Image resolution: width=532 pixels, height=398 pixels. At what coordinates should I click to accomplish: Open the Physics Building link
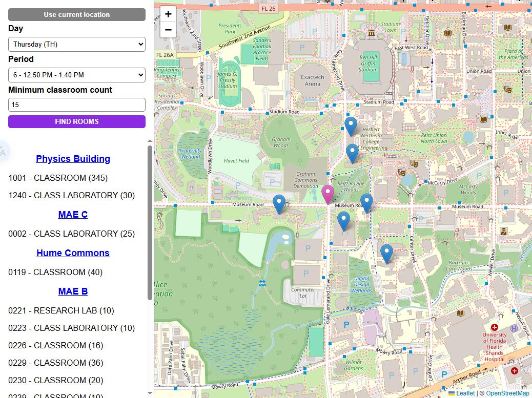point(73,159)
